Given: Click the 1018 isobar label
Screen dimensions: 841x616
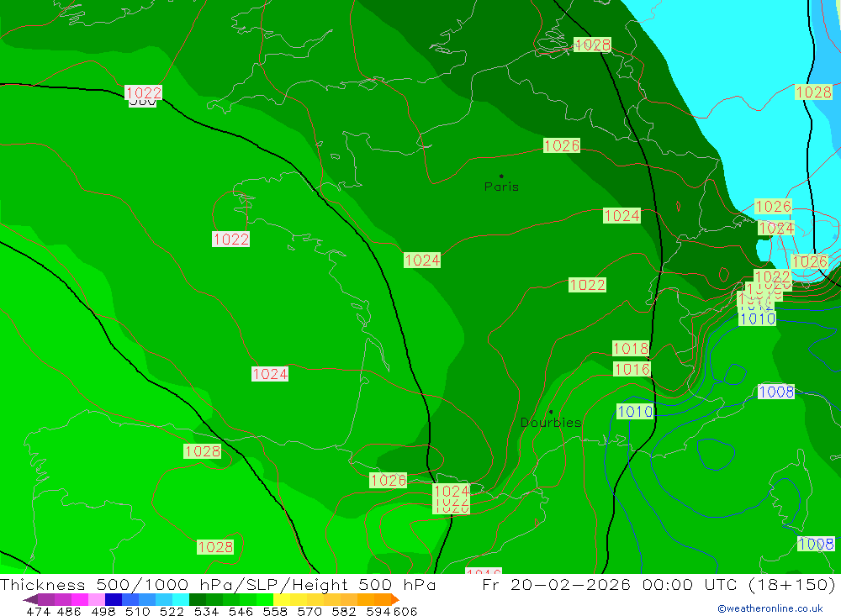Looking at the screenshot, I should point(631,349).
